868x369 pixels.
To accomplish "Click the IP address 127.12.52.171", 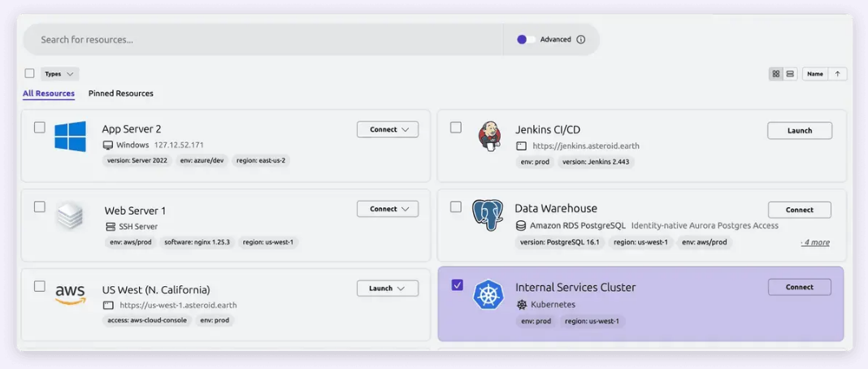I will coord(178,145).
